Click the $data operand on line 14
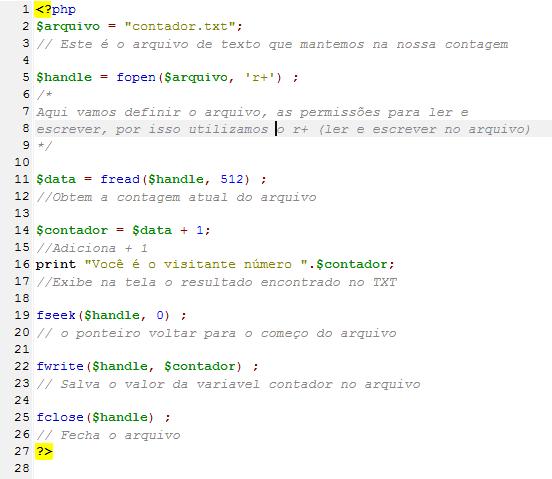 152,230
